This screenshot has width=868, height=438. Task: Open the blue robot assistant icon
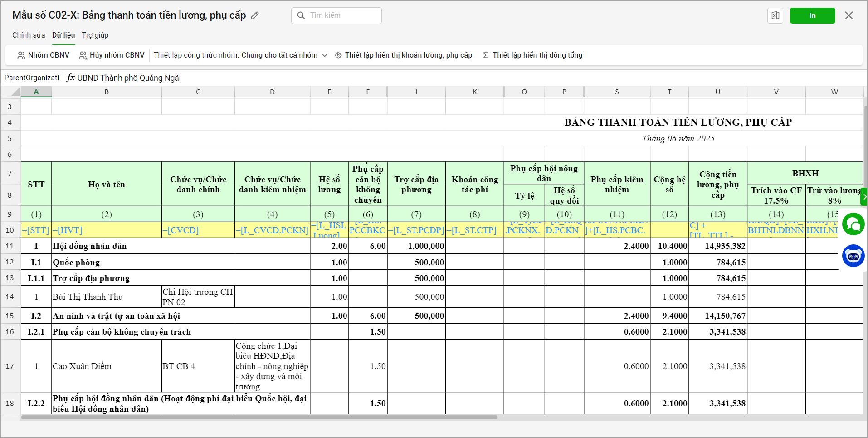click(x=853, y=256)
